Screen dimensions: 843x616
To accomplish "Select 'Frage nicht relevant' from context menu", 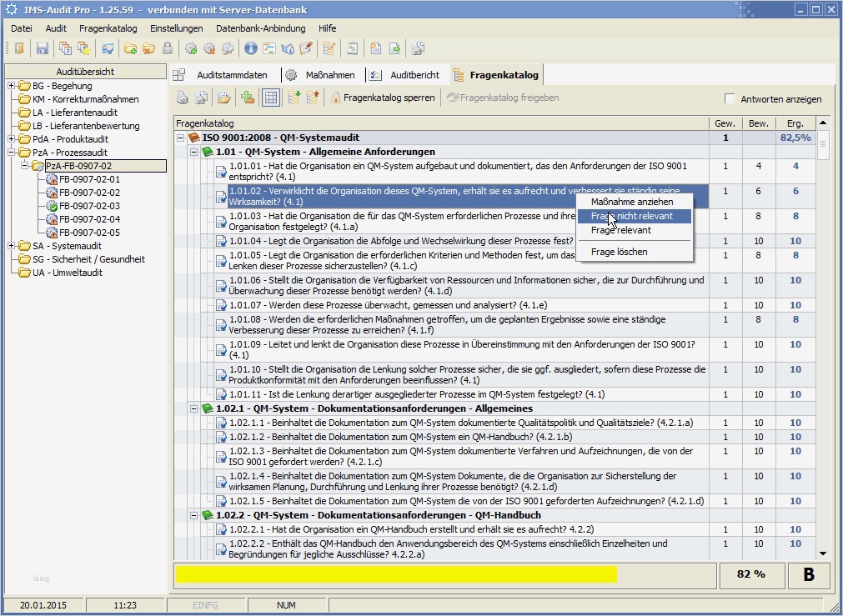I will (632, 216).
